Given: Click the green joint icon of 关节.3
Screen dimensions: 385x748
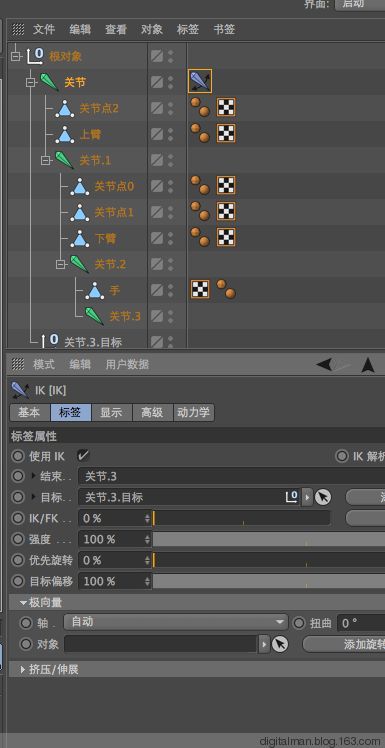Looking at the screenshot, I should coord(94,316).
